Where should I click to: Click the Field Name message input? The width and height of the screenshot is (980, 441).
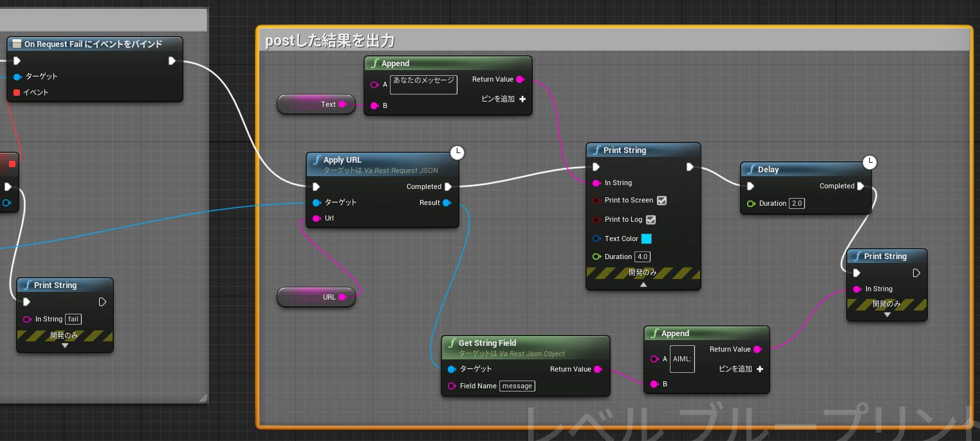tap(517, 386)
